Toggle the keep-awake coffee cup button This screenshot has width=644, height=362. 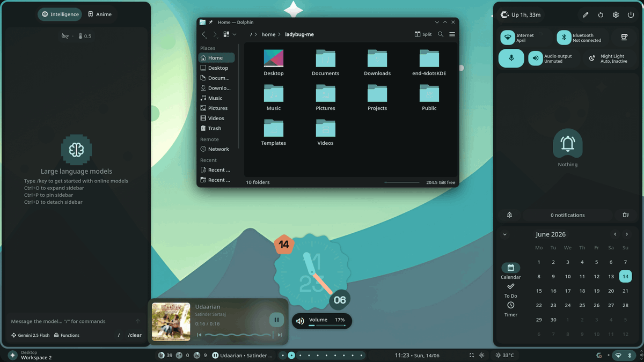point(624,38)
